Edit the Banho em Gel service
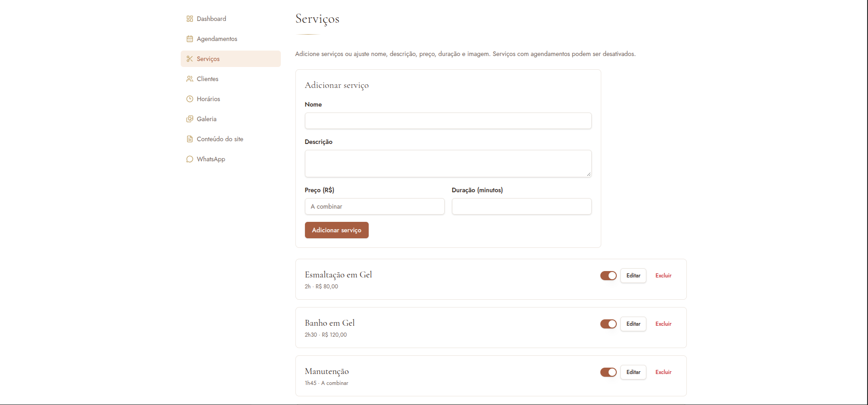Image resolution: width=868 pixels, height=405 pixels. click(x=633, y=324)
